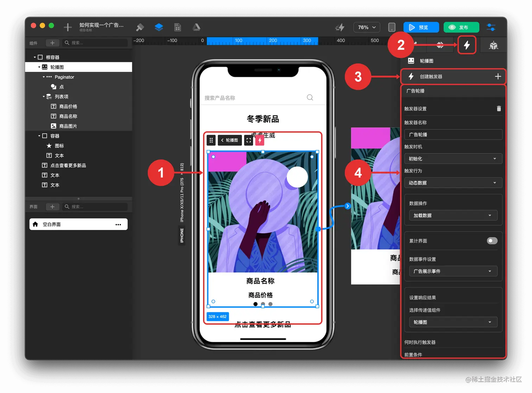Open the 广告展示事件 dropdown

[x=453, y=271]
